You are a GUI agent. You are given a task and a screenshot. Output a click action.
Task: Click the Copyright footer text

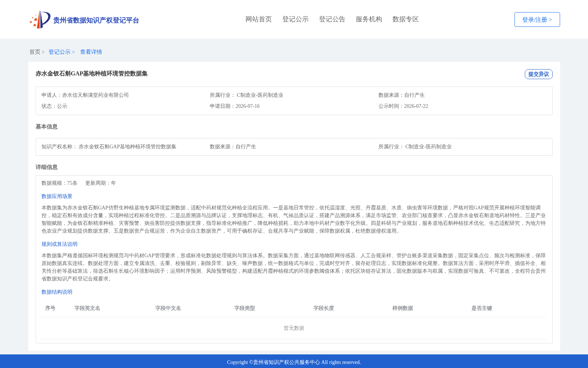294,362
